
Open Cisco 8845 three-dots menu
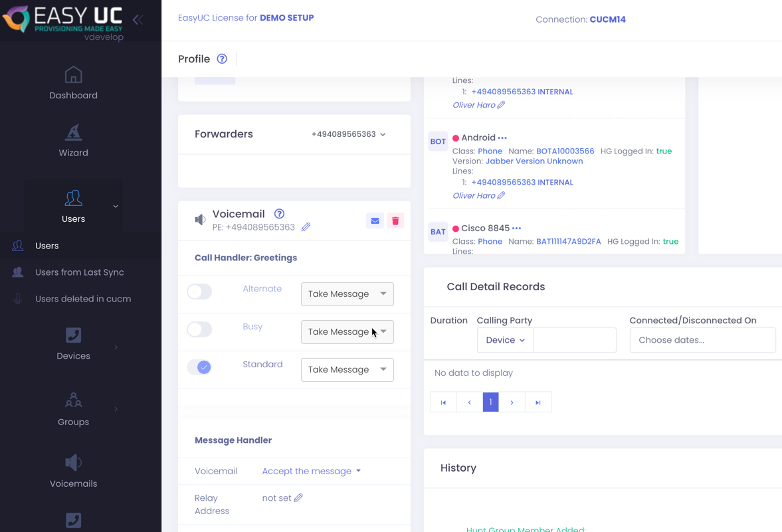click(x=516, y=228)
